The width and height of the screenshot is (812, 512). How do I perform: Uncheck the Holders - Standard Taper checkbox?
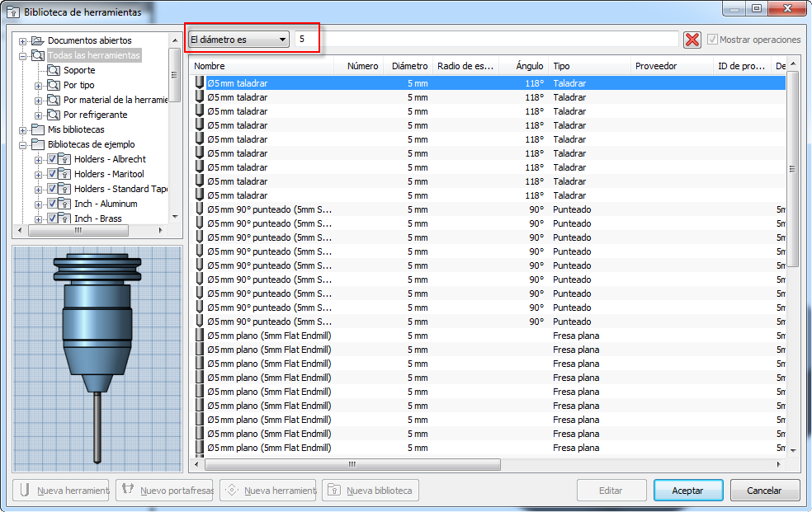click(x=52, y=189)
